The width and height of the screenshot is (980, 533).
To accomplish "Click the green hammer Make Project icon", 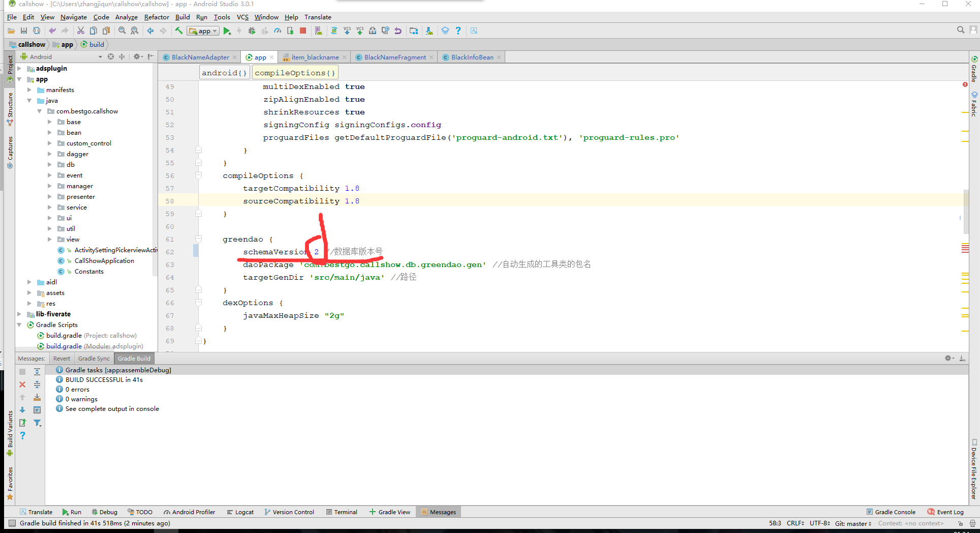I will (179, 31).
